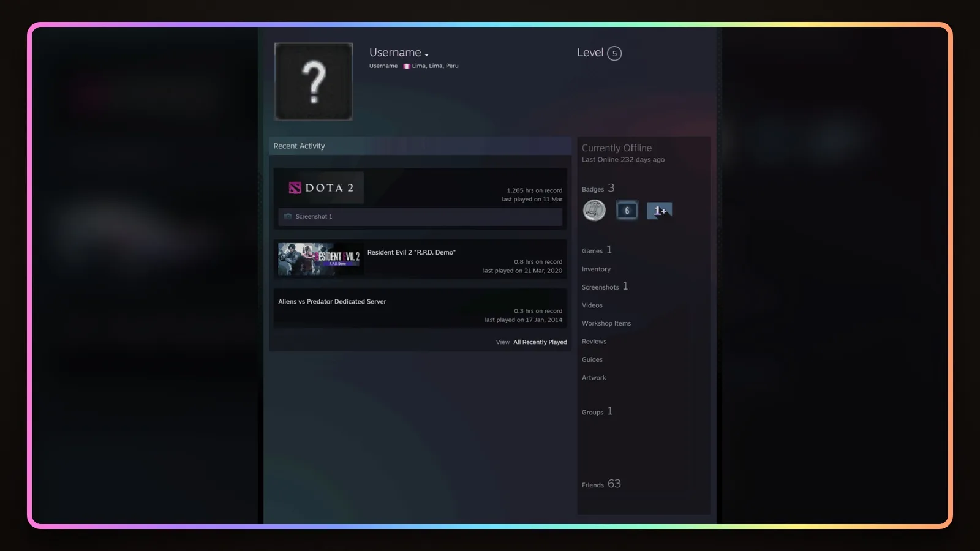Click the Lima, Lima, Peru location text

pyautogui.click(x=435, y=66)
